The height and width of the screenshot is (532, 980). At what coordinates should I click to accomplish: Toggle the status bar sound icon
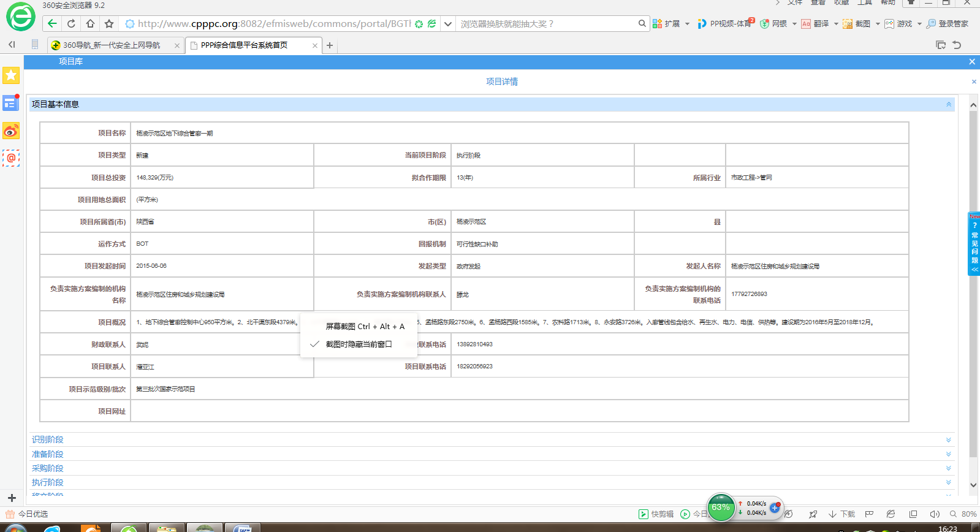tap(935, 514)
